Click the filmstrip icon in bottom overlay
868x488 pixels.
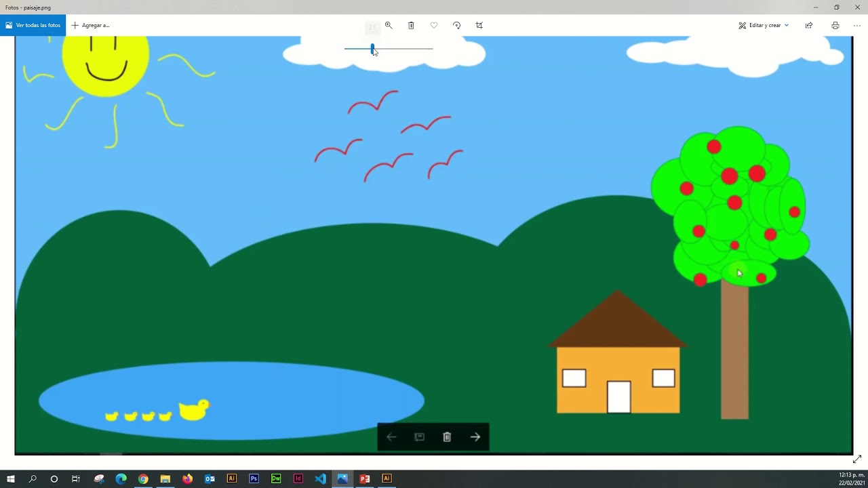pos(419,437)
